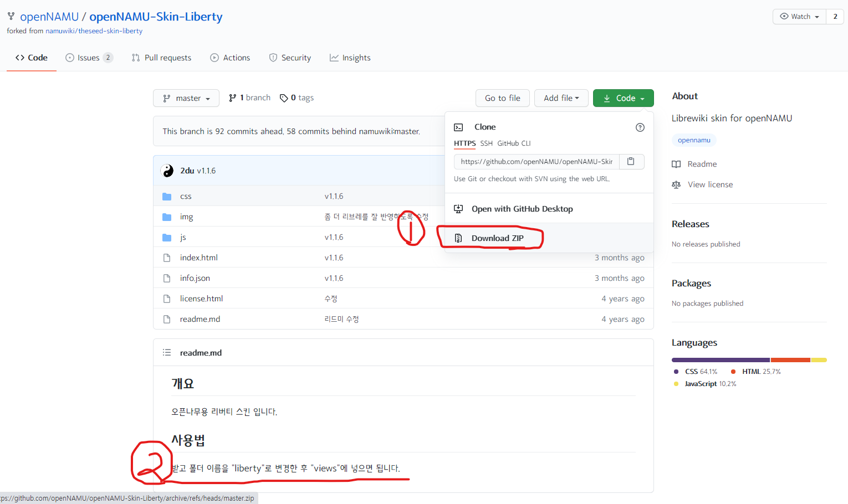Click the img folder icon
This screenshot has height=504, width=848.
coord(167,217)
